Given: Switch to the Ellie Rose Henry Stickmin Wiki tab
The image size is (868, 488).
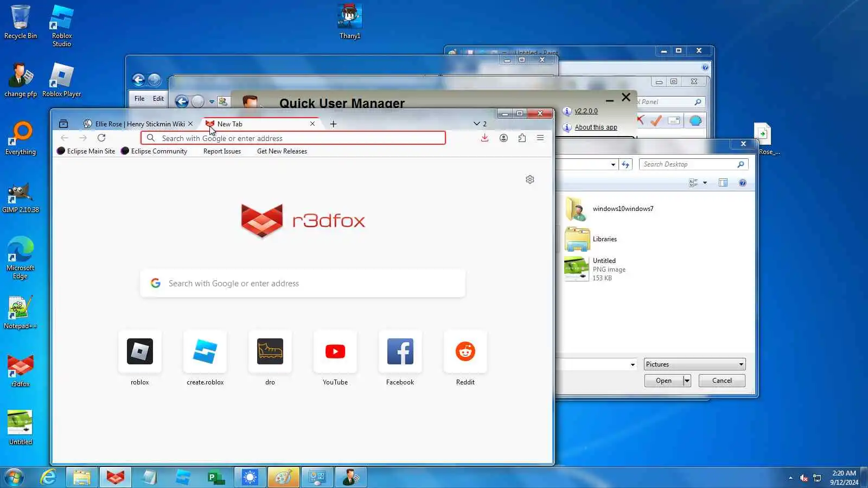Looking at the screenshot, I should pos(138,124).
